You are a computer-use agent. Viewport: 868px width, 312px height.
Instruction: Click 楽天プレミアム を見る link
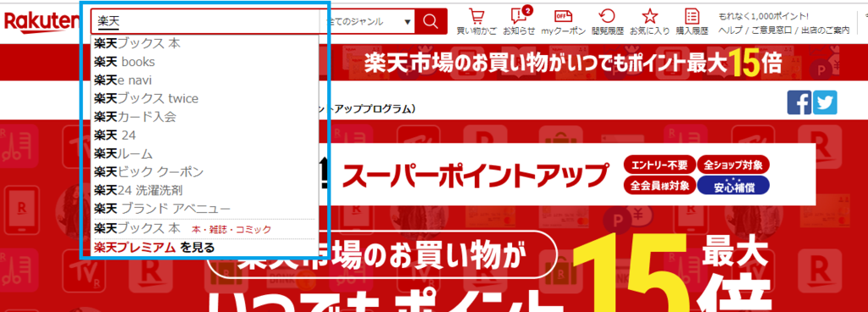pos(154,248)
